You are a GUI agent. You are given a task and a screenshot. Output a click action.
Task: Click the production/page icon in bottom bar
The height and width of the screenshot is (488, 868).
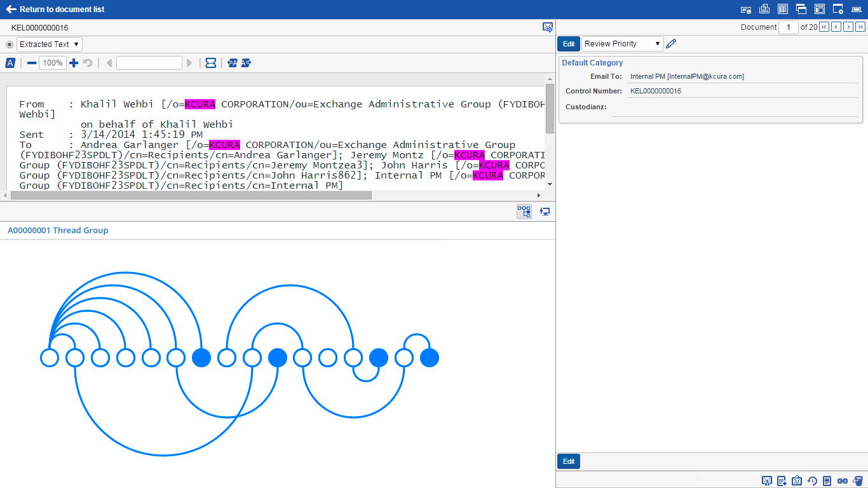(x=827, y=481)
